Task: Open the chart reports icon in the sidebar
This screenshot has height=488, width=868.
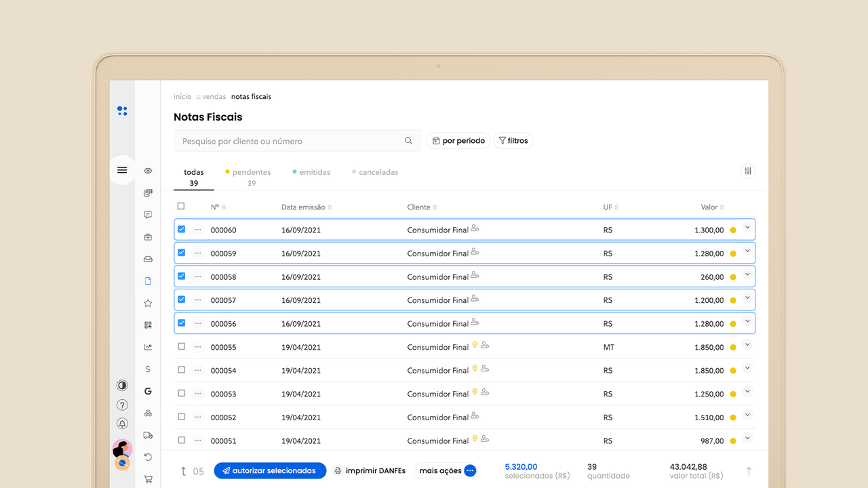Action: [x=148, y=347]
